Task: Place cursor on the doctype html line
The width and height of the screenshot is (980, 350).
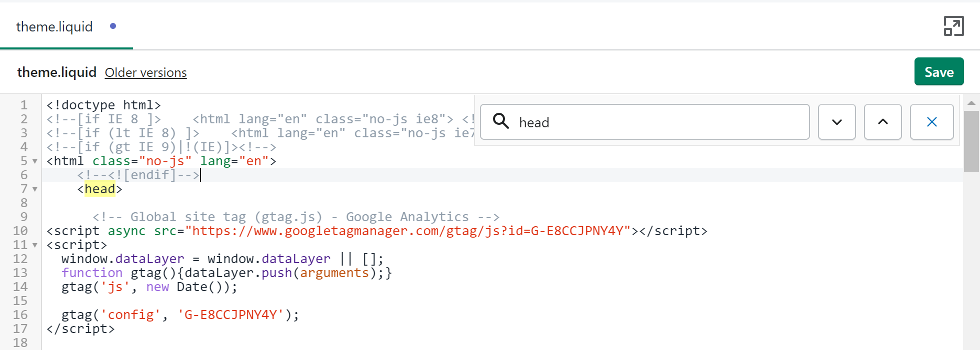Action: [x=103, y=105]
